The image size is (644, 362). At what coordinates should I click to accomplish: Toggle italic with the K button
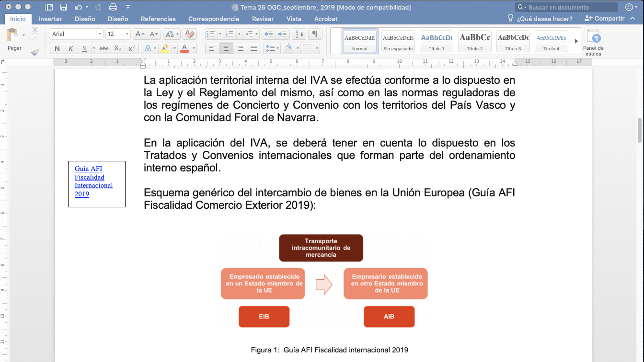70,48
